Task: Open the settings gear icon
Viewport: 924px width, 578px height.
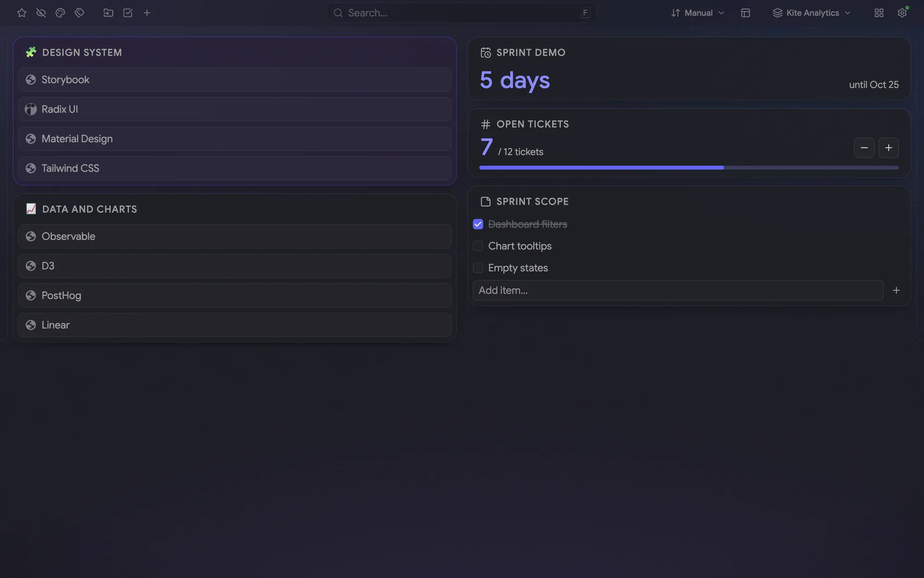Action: [x=902, y=13]
